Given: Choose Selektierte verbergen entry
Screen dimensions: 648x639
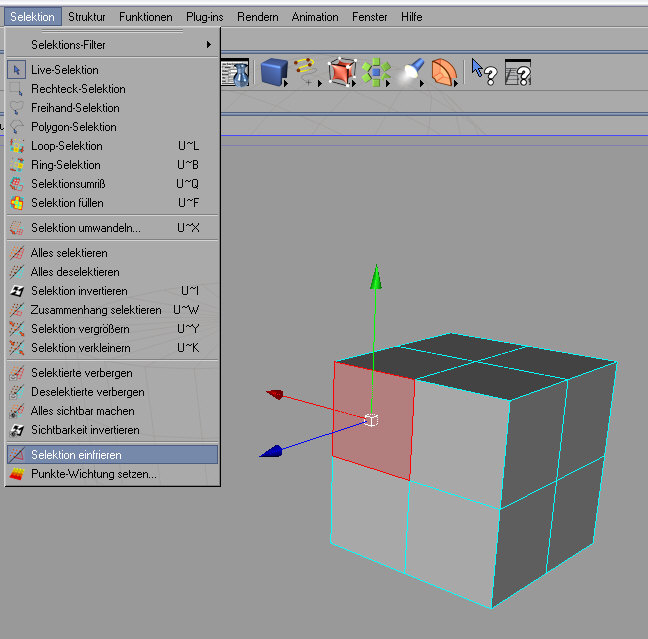Looking at the screenshot, I should [x=112, y=373].
